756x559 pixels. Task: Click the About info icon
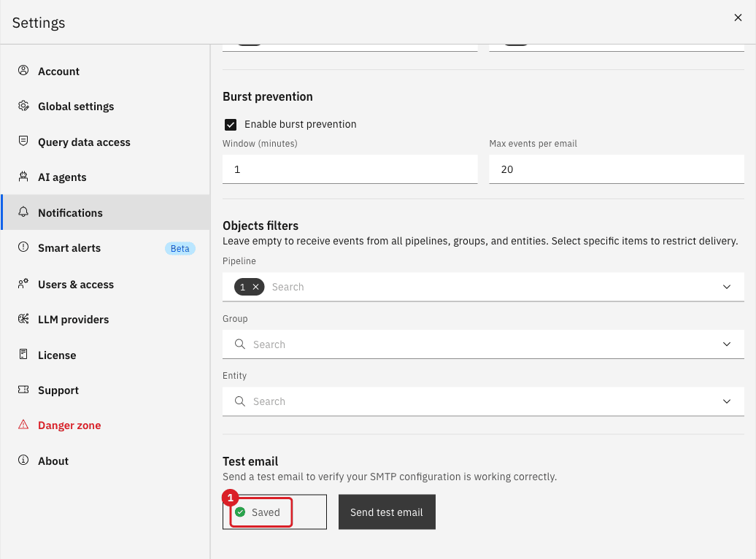[x=23, y=460]
